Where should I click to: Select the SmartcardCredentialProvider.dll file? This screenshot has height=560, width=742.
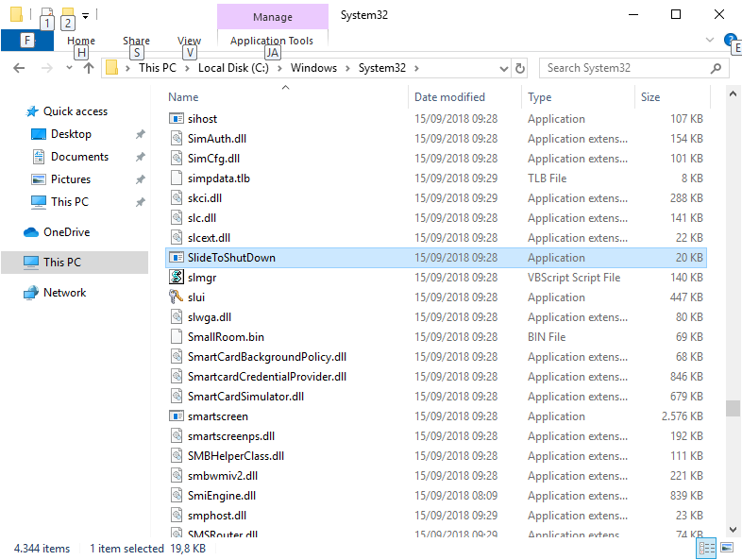tap(436, 377)
